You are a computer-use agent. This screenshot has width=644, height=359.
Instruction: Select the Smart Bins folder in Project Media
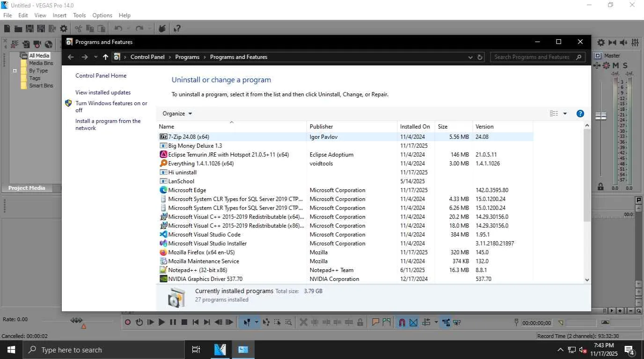point(41,86)
